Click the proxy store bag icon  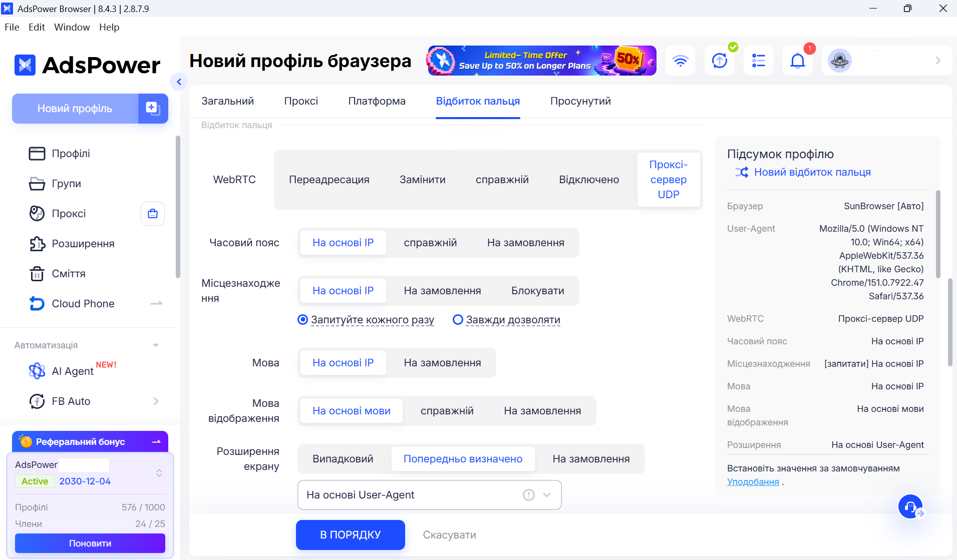tap(153, 214)
